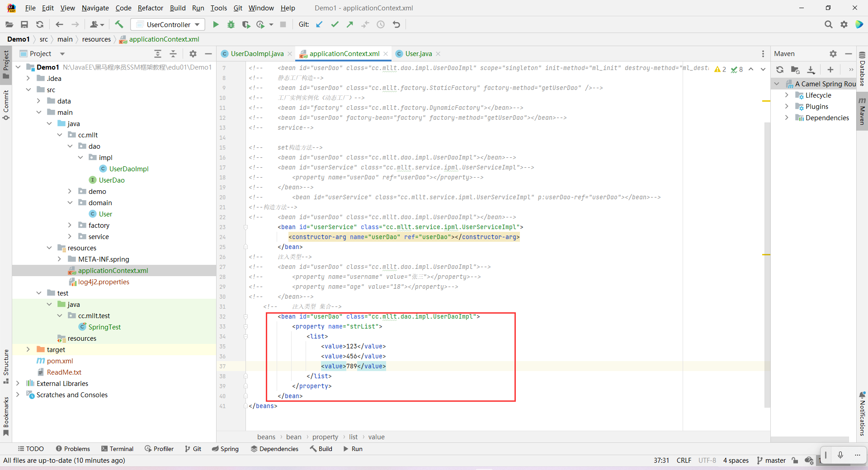Select log4j2.properties file

pos(104,282)
